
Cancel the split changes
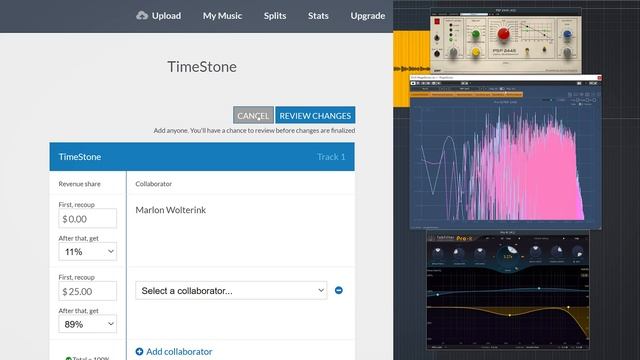click(x=253, y=116)
